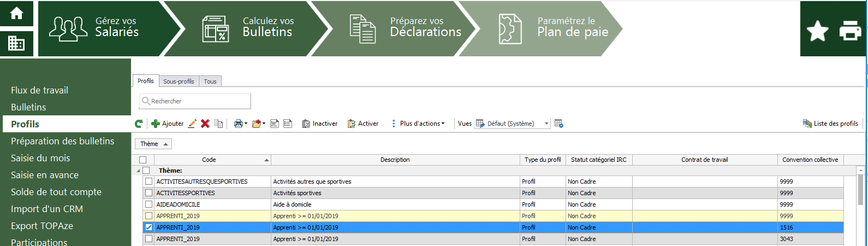Check the APPRENTI_2019 convention 9999 checkbox
Viewport: 868px width, 246px height.
pos(148,216)
